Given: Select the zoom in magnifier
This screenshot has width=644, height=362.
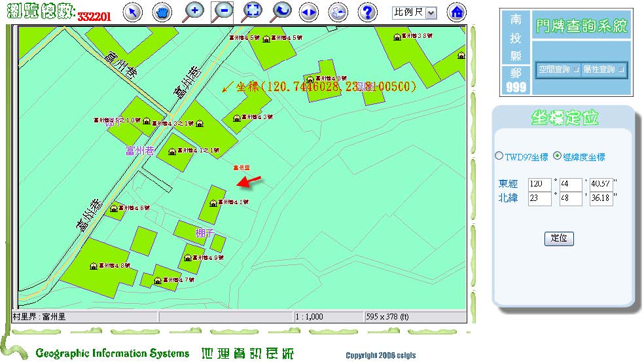Looking at the screenshot, I should pos(194,11).
